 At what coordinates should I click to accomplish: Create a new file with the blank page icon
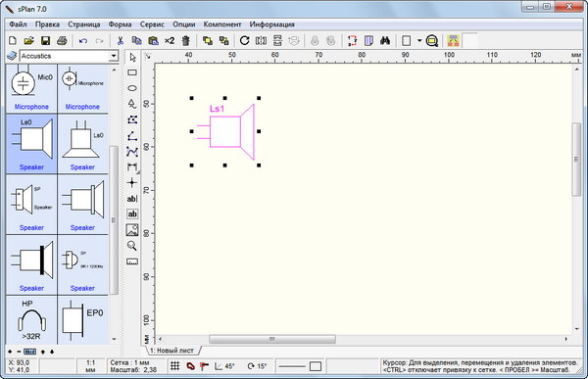point(13,40)
